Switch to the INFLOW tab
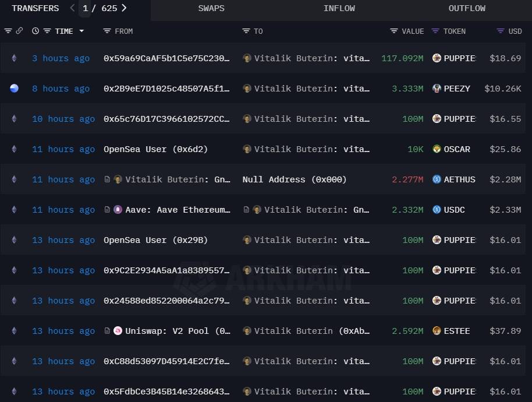The image size is (532, 402). pos(339,8)
